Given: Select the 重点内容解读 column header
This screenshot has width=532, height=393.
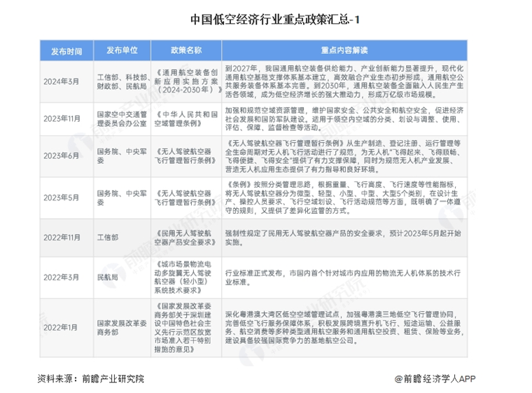Looking at the screenshot, I should [344, 51].
